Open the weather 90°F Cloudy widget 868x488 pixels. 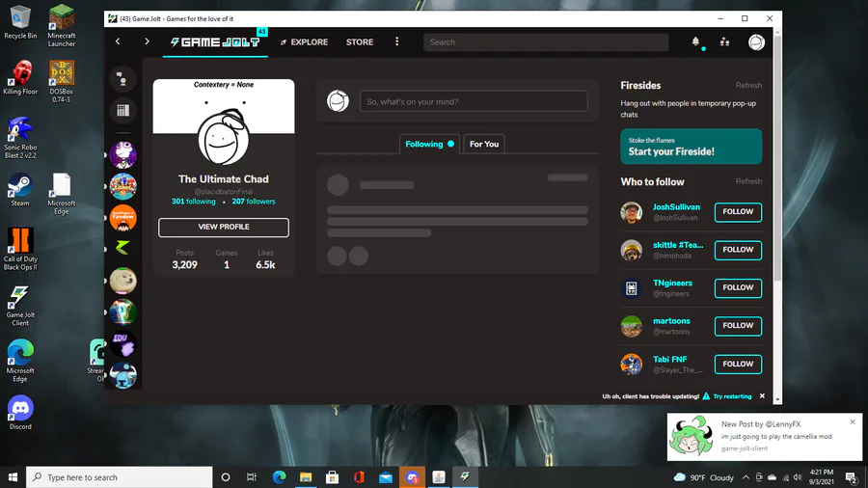click(703, 477)
